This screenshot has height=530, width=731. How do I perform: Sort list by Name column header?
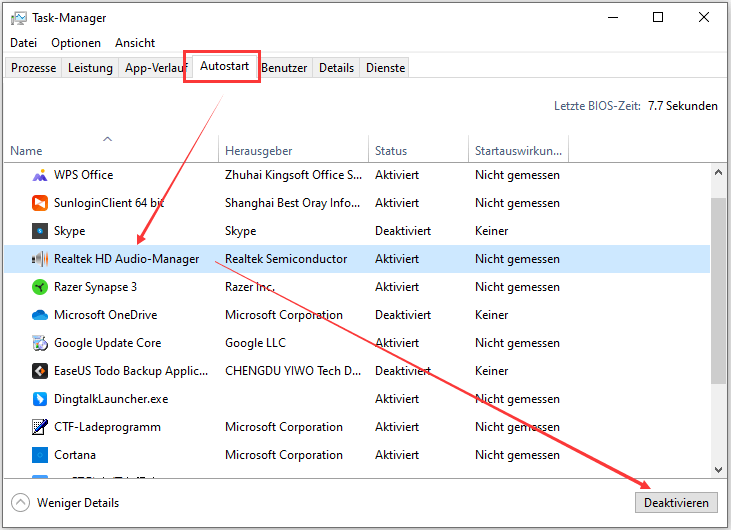[27, 151]
